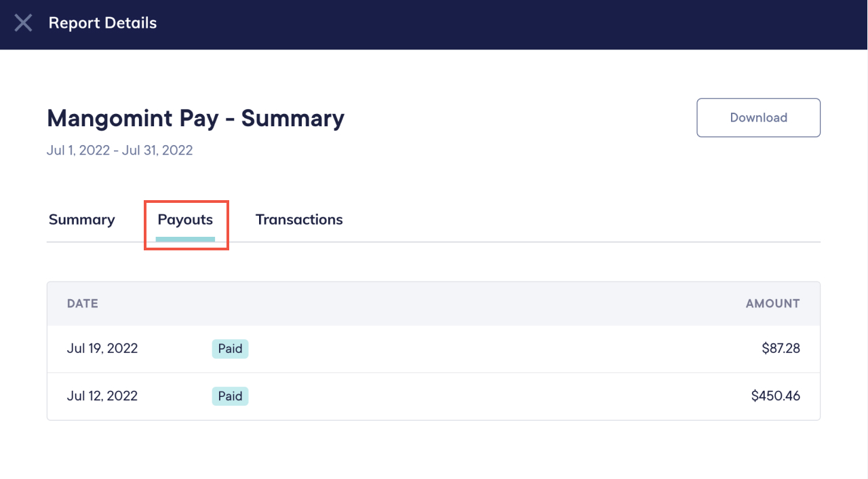Open the Jul 19, 2022 payout row
The image size is (868, 479).
click(x=433, y=348)
